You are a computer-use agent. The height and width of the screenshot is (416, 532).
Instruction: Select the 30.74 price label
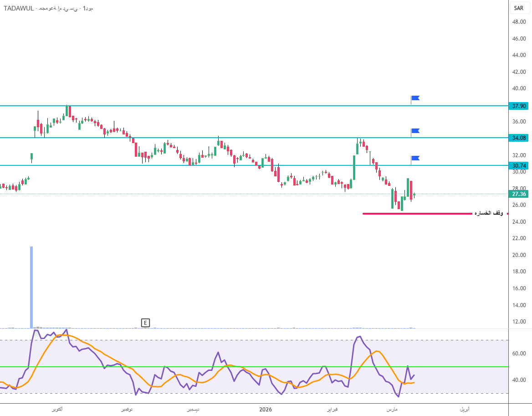[x=519, y=165]
